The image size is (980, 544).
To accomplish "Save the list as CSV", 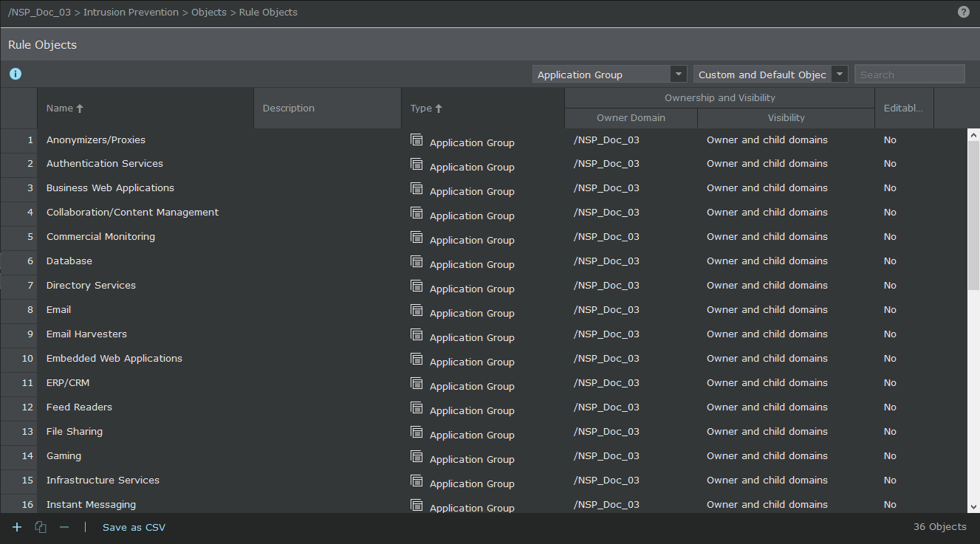I will click(134, 528).
